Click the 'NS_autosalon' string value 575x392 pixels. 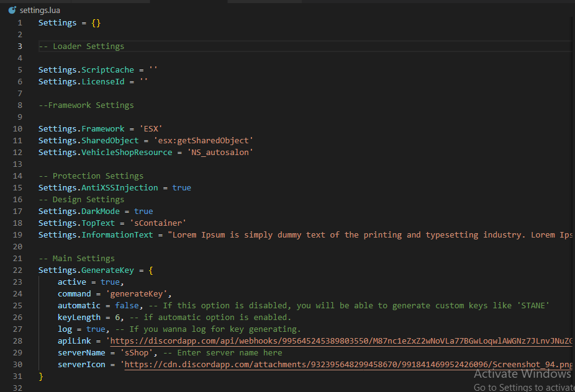220,152
